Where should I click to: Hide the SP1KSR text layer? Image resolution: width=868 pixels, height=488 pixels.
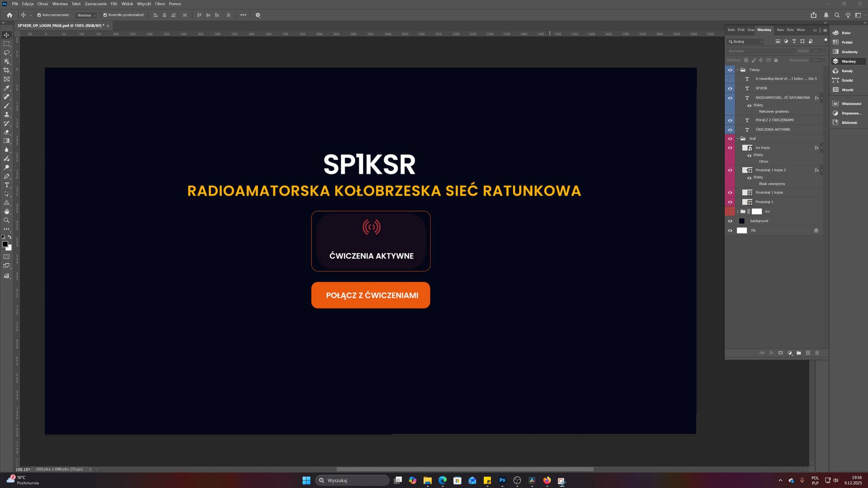pyautogui.click(x=730, y=89)
